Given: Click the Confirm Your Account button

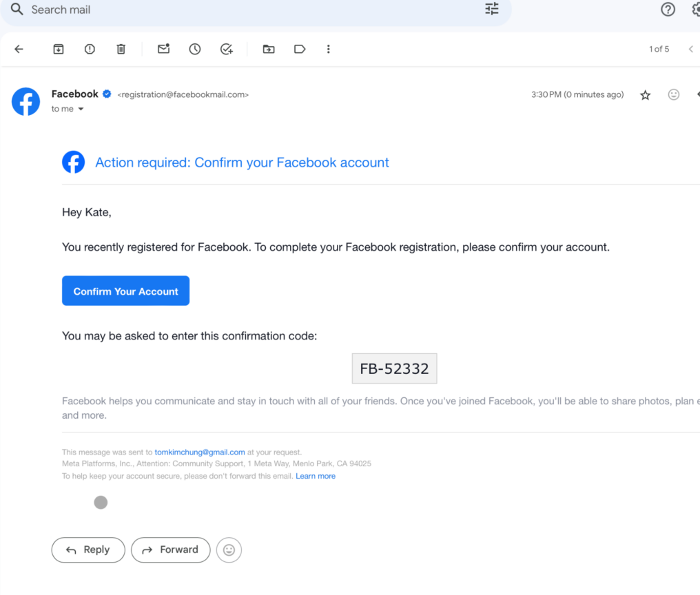Looking at the screenshot, I should [x=125, y=290].
